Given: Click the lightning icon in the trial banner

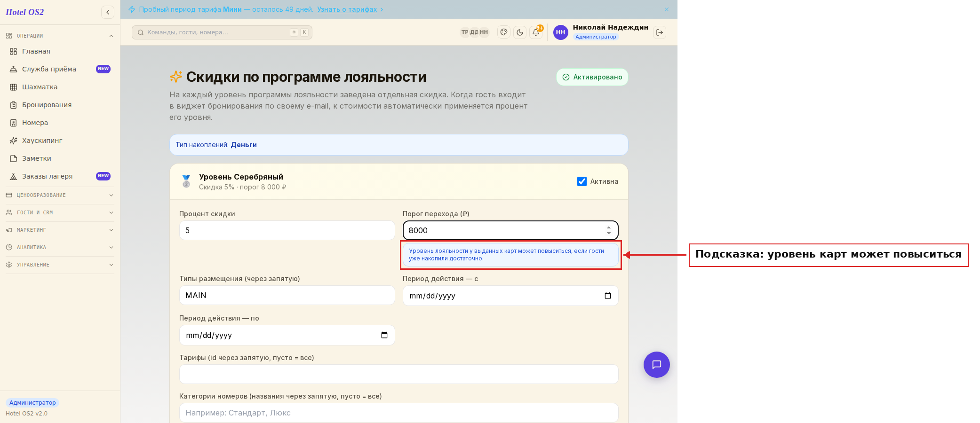Looking at the screenshot, I should [x=132, y=9].
